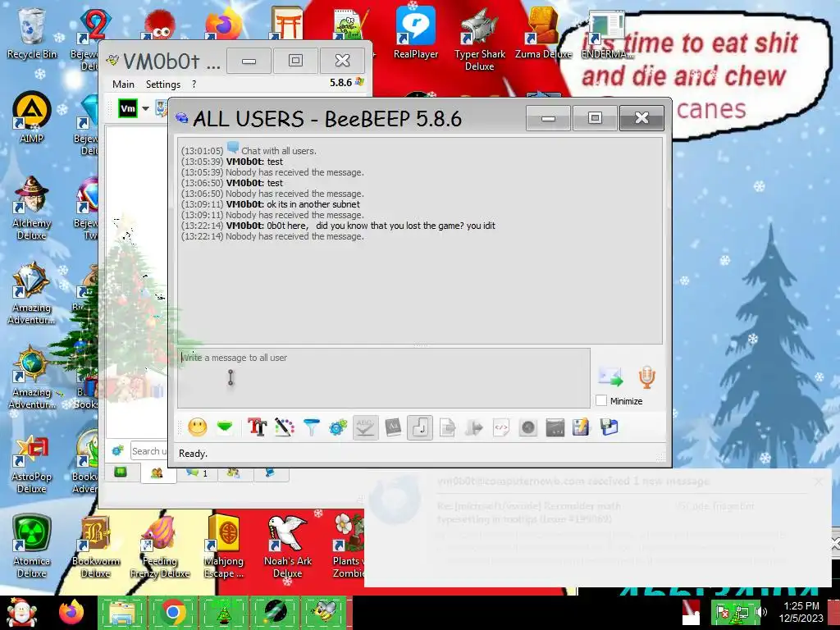Viewport: 840px width, 630px height.
Task: Switch to the green screen tab in VM0b0t window
Action: [x=121, y=472]
